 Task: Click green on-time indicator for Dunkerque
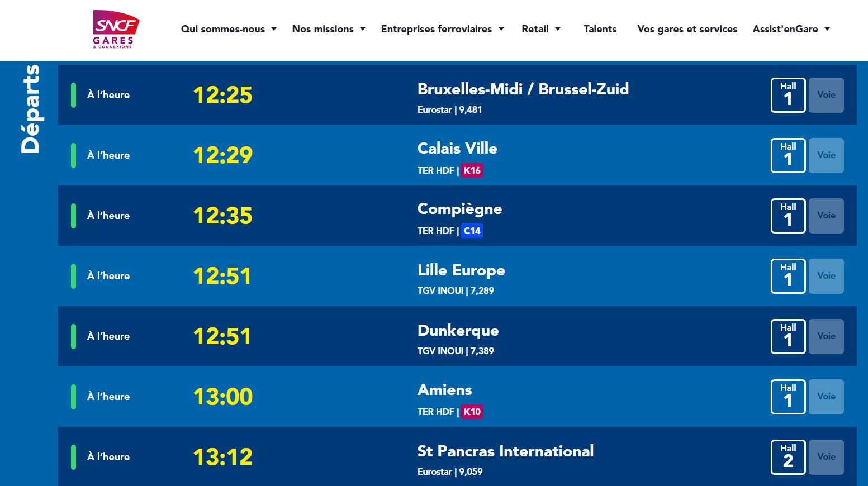(73, 336)
